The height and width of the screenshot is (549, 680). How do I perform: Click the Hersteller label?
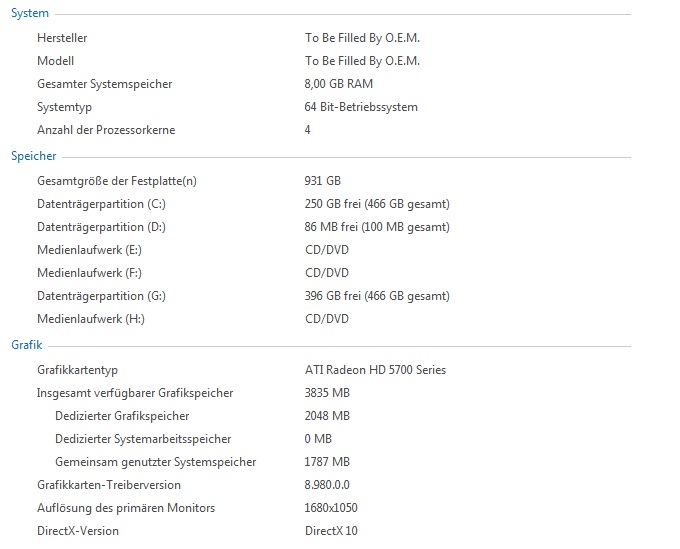coord(62,38)
